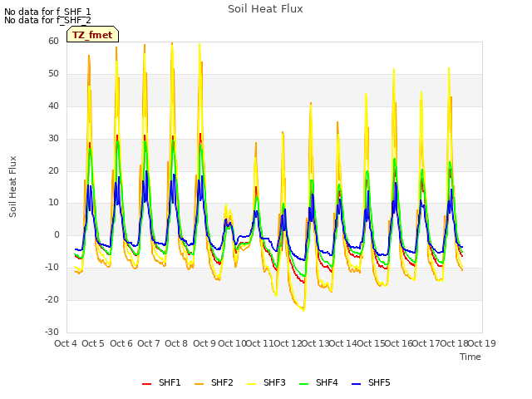
Task: Click the 'No data for f_SHF_1' message
Action: click(x=47, y=12)
